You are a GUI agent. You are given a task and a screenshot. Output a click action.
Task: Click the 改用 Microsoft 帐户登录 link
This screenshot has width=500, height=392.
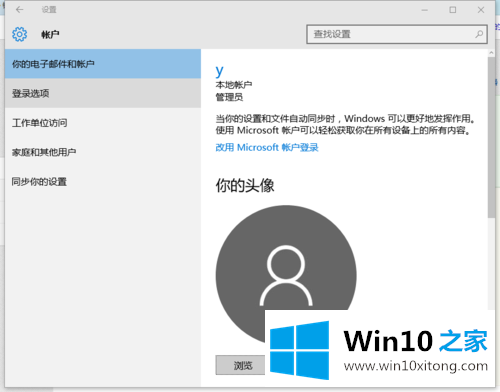[x=267, y=147]
